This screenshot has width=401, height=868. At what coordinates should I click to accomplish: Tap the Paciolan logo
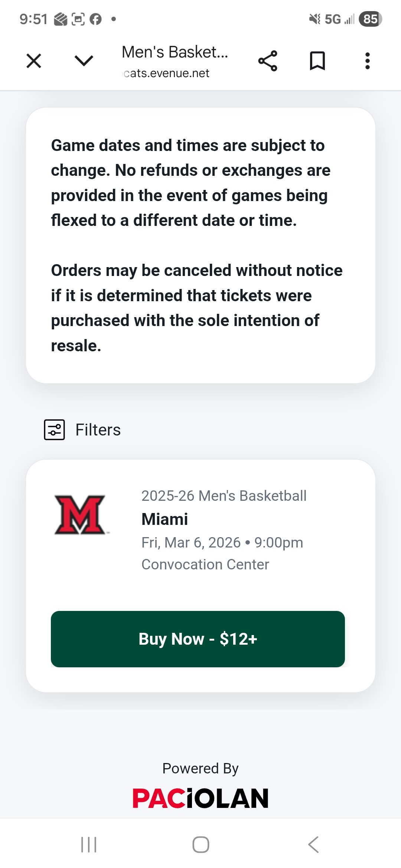click(x=200, y=798)
